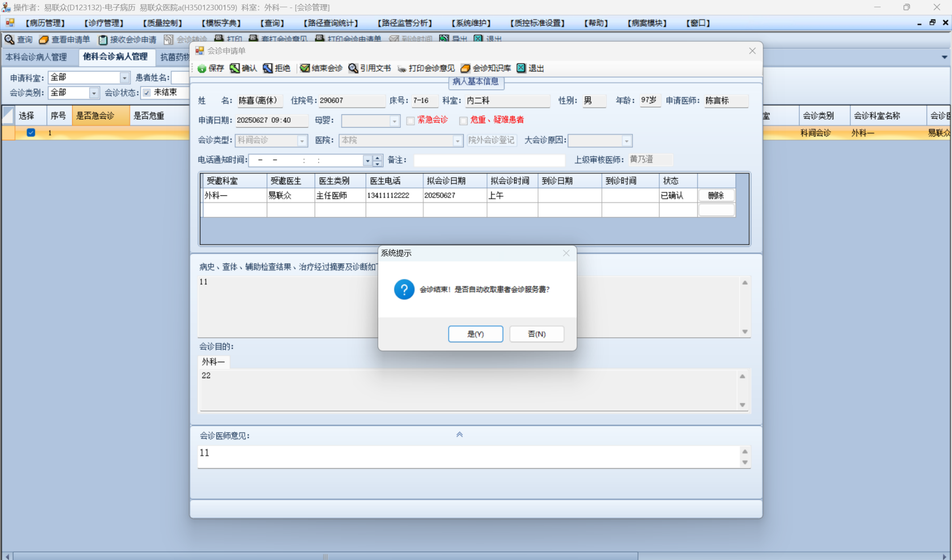Check the 危重、疑难患者 checkbox
Screen dimensions: 952x560
463,121
